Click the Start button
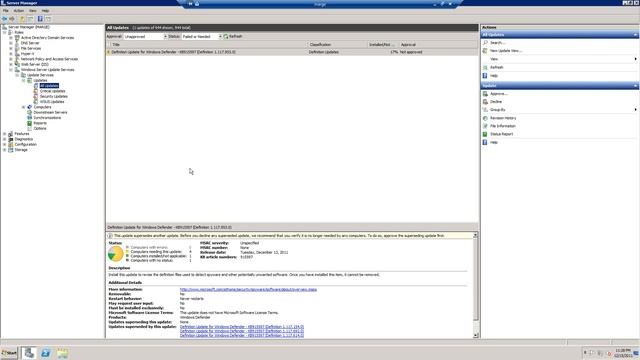 pos(9,353)
